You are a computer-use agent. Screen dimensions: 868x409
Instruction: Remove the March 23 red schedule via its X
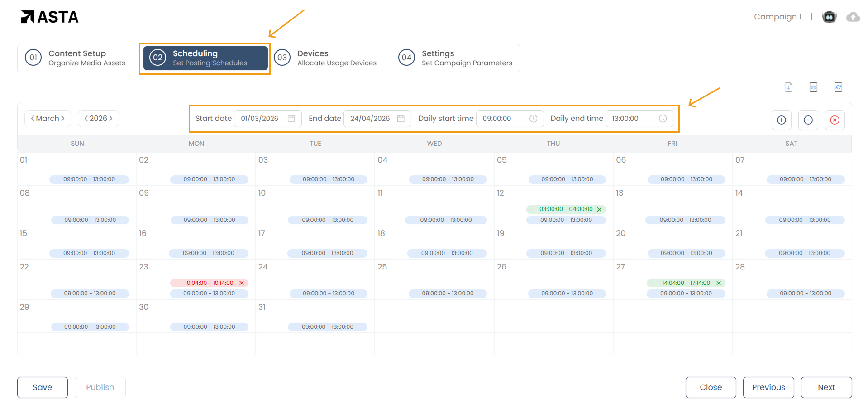pos(242,283)
